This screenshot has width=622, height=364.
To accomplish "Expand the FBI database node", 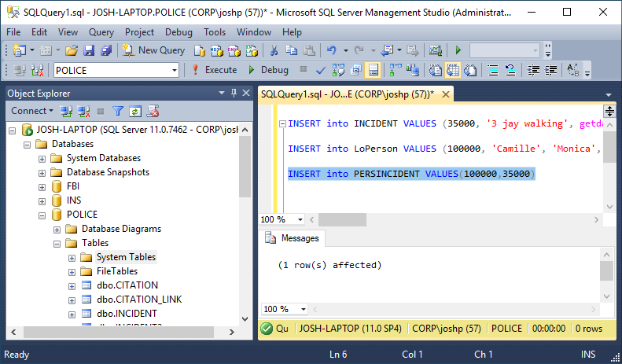I will pyautogui.click(x=42, y=186).
